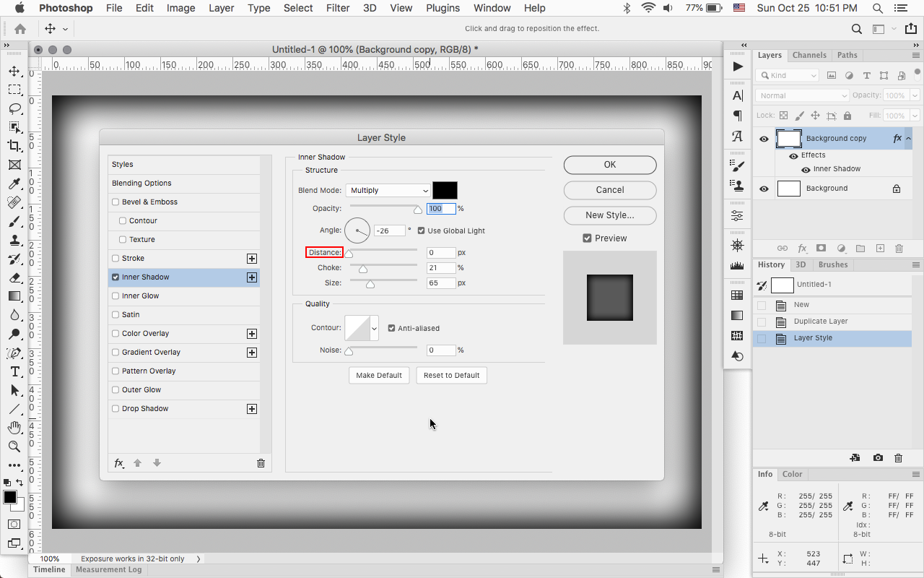
Task: Click the Distance value field
Action: [441, 252]
